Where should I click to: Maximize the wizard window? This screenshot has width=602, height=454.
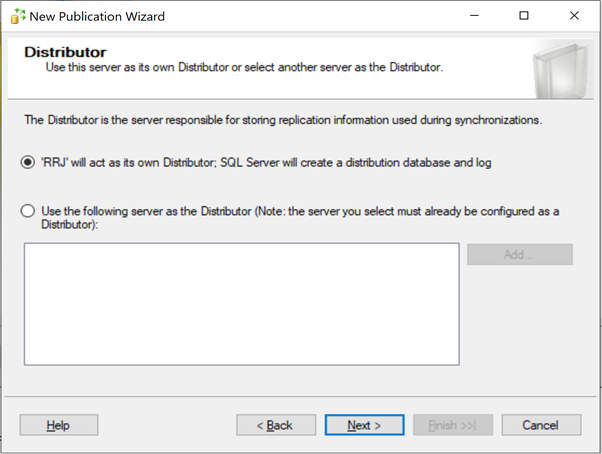524,16
